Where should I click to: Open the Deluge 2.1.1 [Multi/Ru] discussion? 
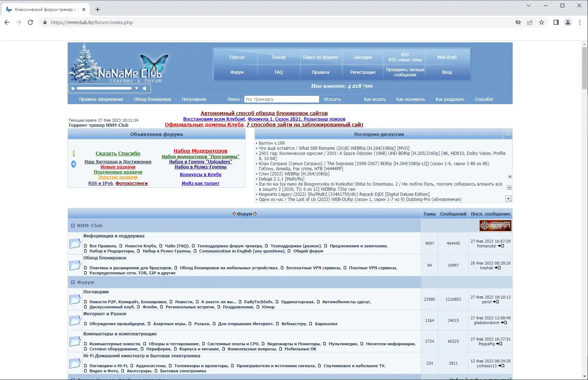282,179
